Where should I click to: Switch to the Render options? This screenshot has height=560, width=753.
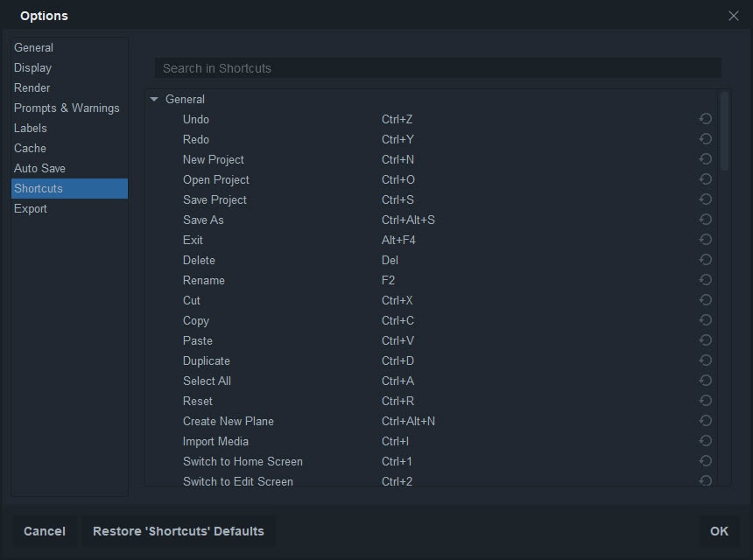[32, 87]
